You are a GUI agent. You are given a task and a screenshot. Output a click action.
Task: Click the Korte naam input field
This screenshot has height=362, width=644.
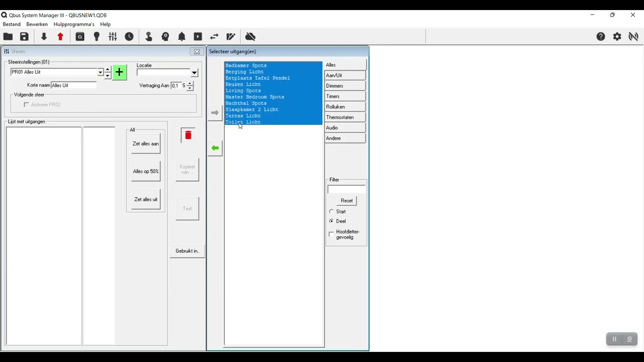point(74,85)
